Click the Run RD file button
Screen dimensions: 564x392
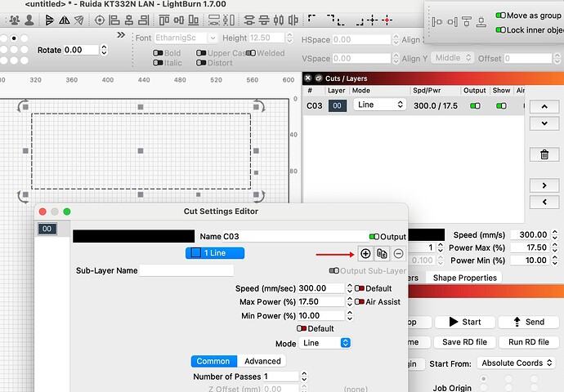click(x=529, y=342)
